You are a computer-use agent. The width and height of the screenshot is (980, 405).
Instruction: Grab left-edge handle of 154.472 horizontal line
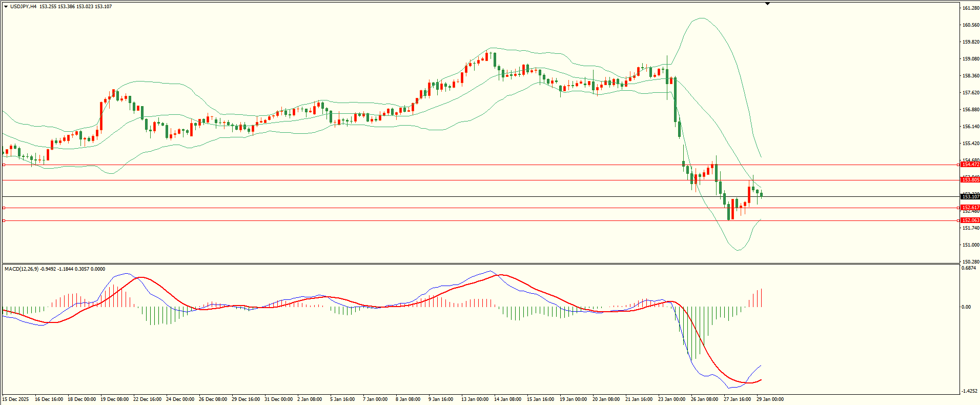tap(4, 165)
